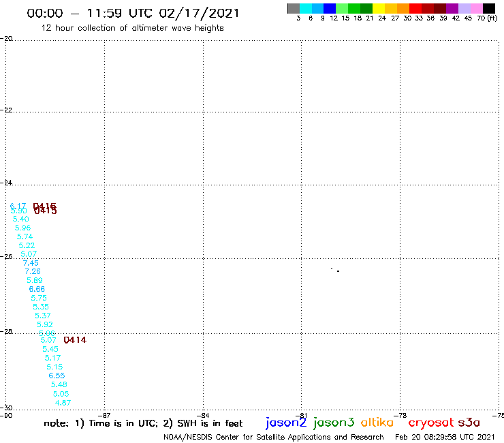Select the cyan swatch in the wave-height legend
The width and height of the screenshot is (504, 443).
pos(306,8)
